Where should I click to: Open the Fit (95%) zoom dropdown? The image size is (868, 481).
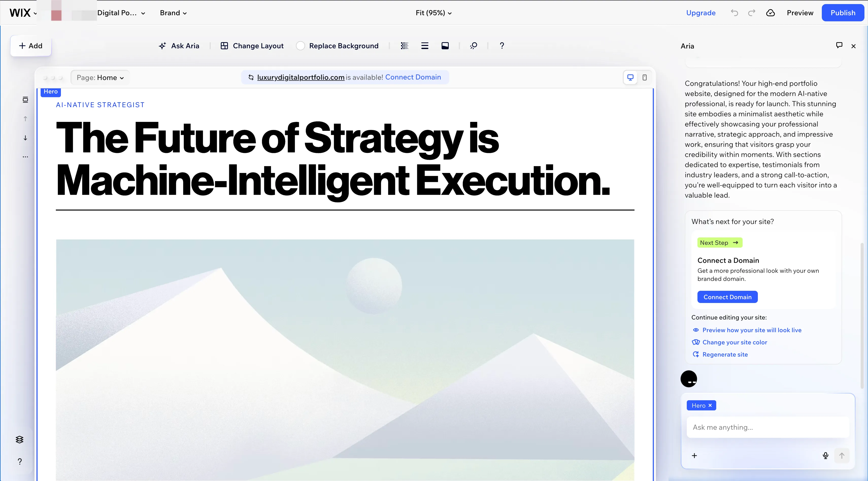click(x=433, y=13)
